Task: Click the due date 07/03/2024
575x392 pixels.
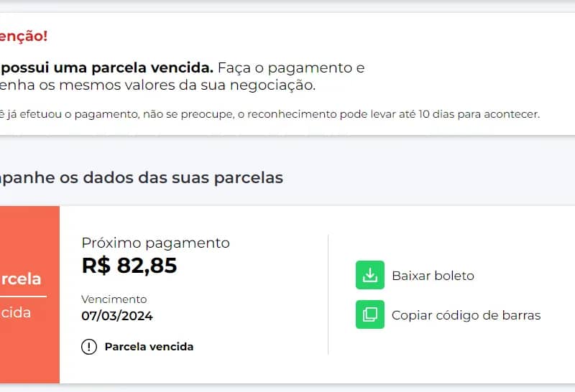Action: point(117,316)
